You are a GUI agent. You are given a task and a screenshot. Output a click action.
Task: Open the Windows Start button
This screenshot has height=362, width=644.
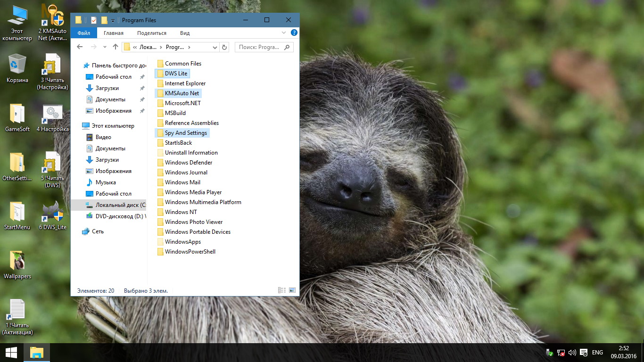click(x=11, y=353)
